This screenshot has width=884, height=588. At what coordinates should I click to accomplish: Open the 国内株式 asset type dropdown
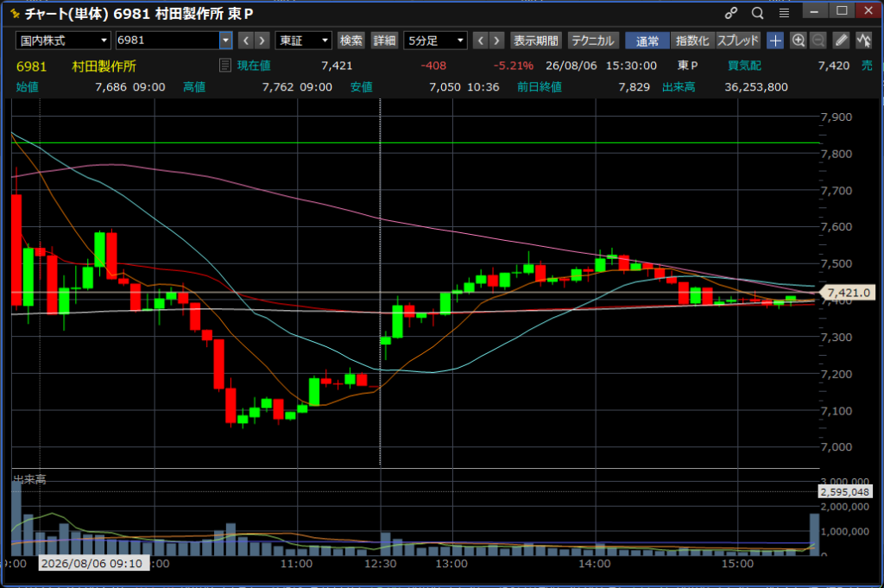[x=63, y=41]
